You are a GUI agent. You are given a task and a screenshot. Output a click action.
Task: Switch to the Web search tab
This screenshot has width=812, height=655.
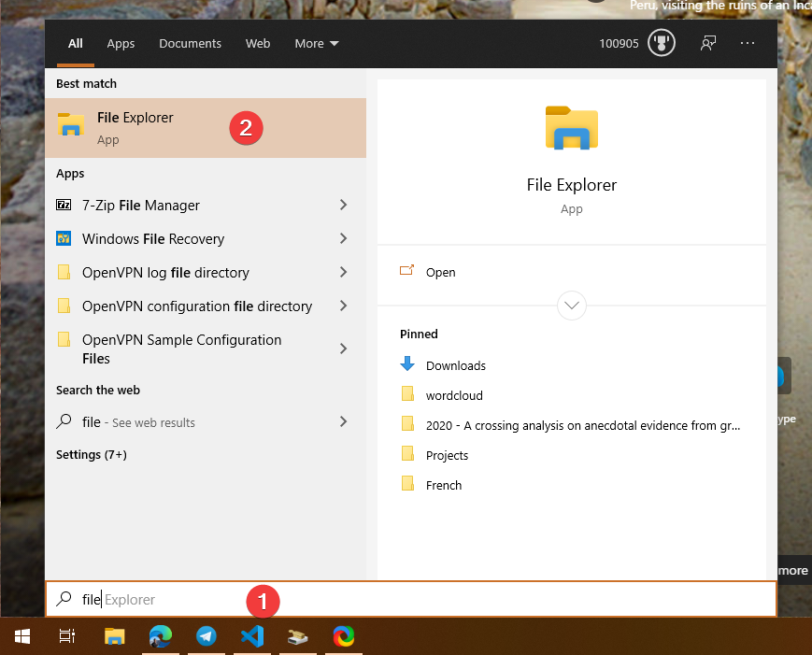258,44
